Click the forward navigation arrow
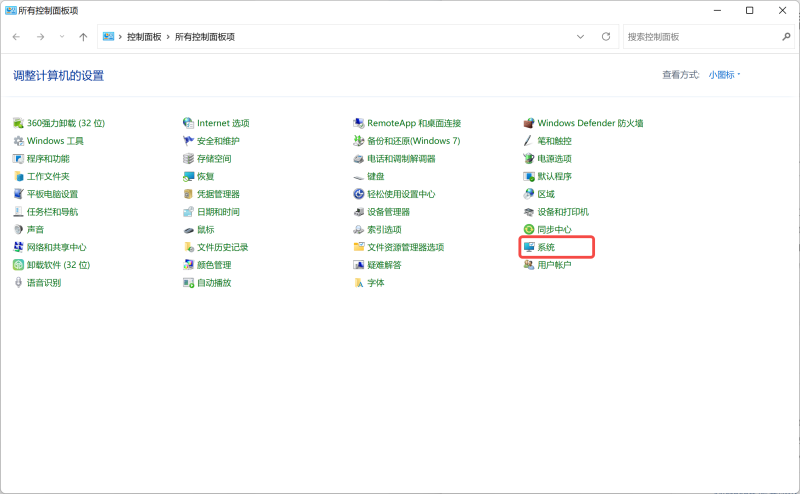 coord(40,37)
